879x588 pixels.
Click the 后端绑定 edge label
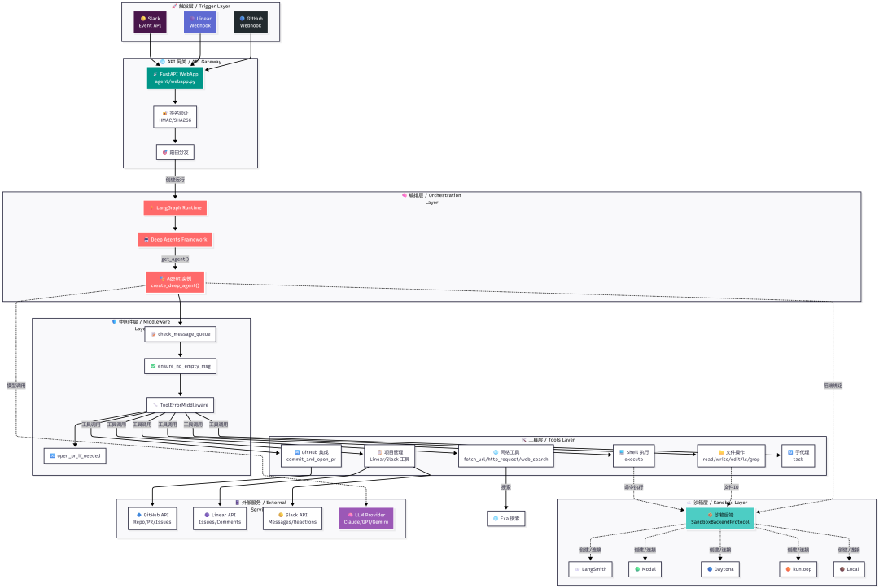point(833,385)
